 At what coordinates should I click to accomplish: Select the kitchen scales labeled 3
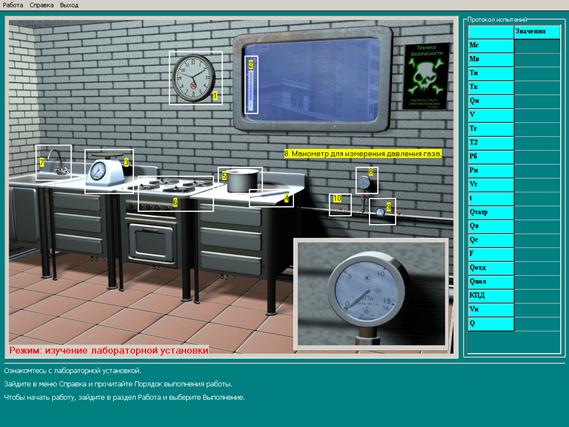109,171
